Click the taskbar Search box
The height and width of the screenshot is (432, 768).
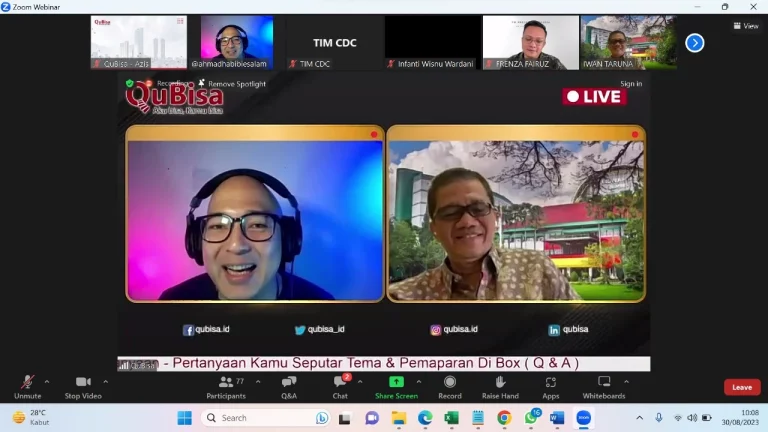coord(266,418)
